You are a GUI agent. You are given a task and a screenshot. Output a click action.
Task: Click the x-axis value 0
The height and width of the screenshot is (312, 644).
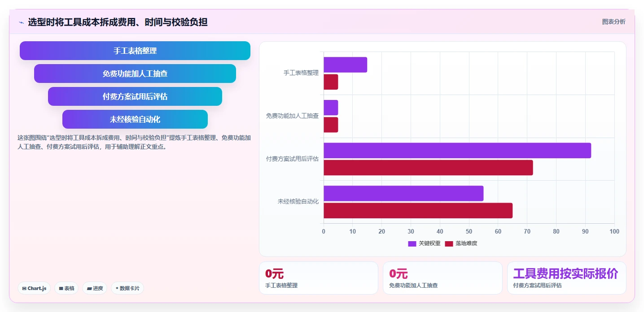tap(324, 231)
